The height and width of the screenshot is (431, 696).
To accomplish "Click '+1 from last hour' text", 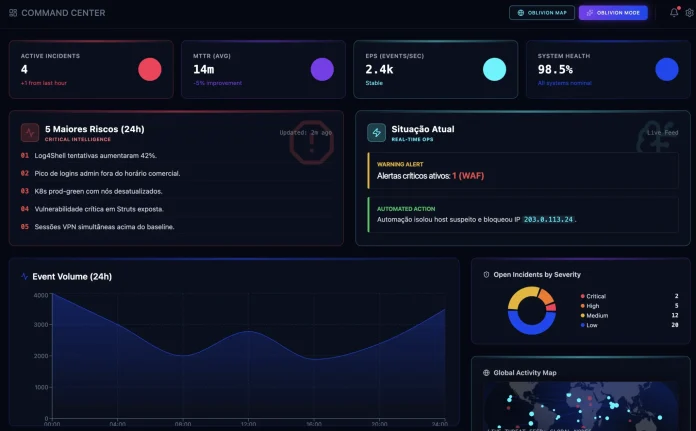I will (x=44, y=83).
